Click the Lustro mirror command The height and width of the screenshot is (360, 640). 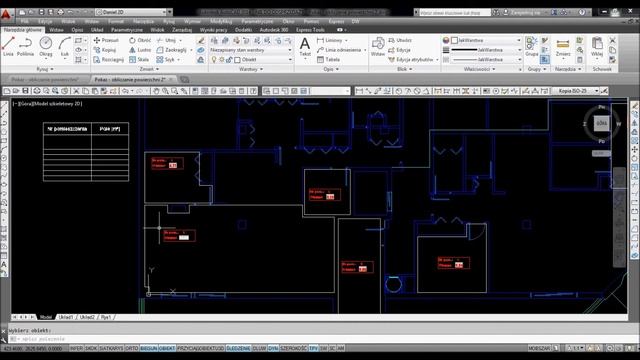tap(140, 50)
